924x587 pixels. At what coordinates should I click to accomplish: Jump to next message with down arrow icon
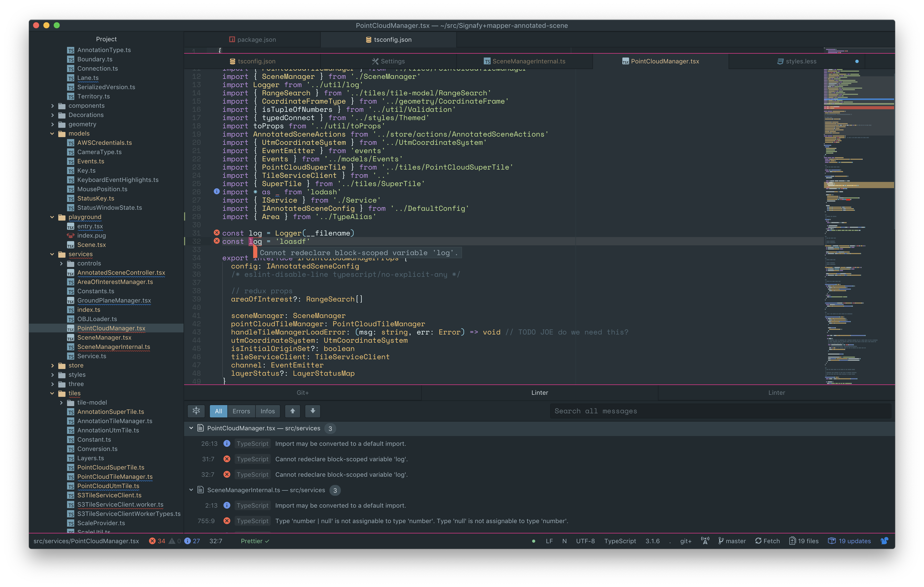(312, 411)
